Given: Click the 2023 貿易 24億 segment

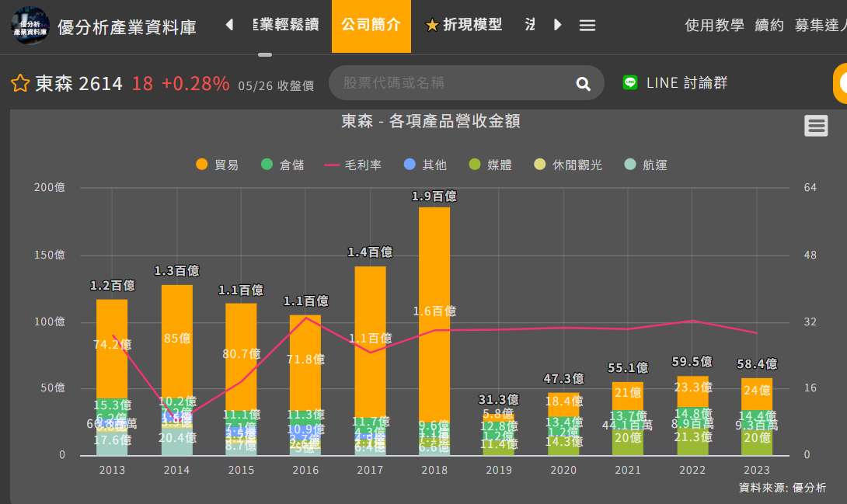Looking at the screenshot, I should pyautogui.click(x=757, y=394).
